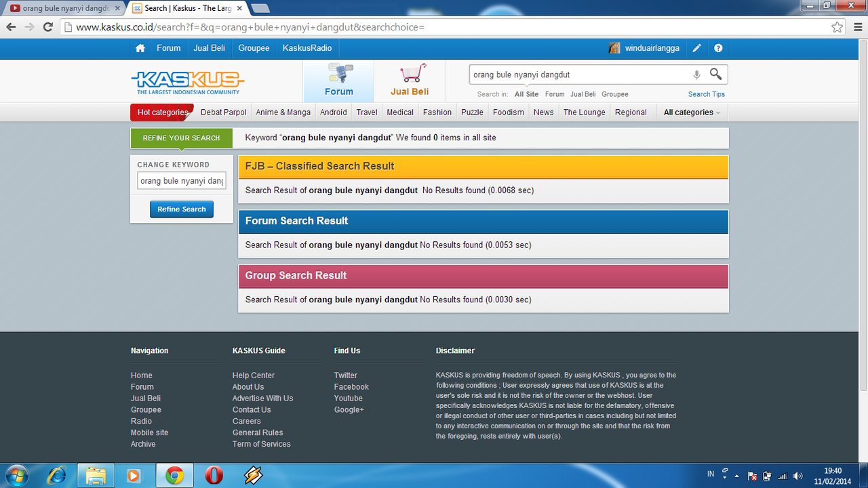
Task: Bookmark page with star icon
Action: (x=837, y=27)
